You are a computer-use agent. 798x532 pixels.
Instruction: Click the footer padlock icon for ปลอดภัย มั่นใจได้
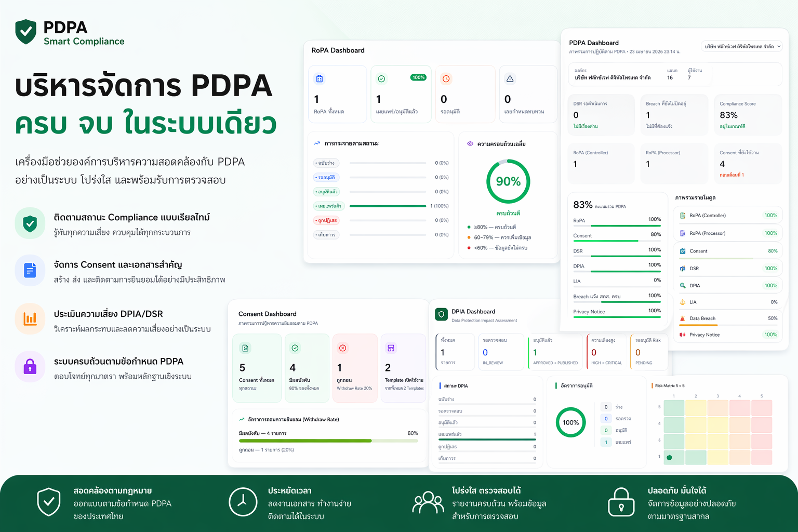click(621, 502)
